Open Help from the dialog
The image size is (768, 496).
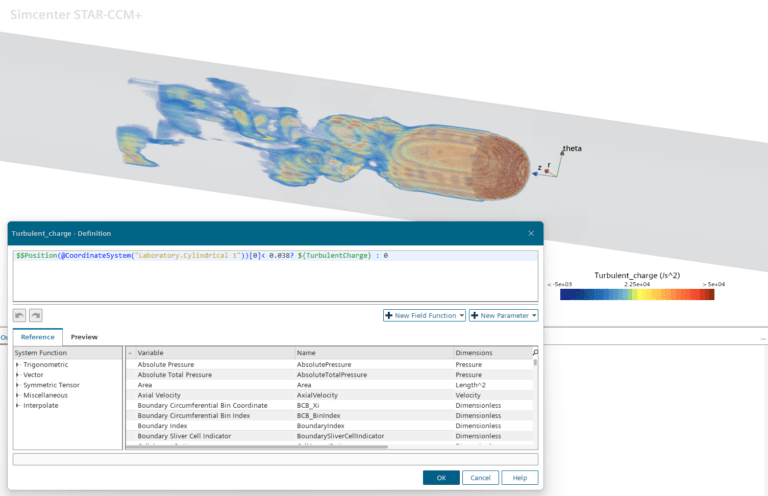click(519, 478)
